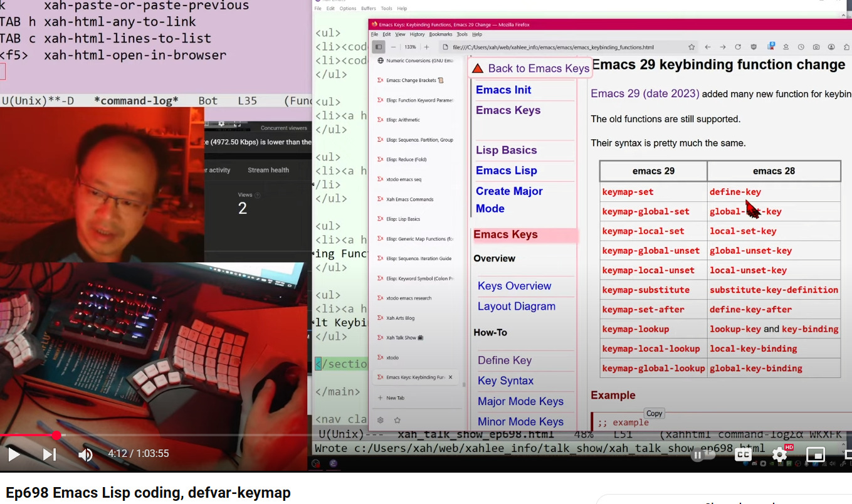Copy the example code with the Copy button
This screenshot has height=504, width=852.
pyautogui.click(x=654, y=413)
